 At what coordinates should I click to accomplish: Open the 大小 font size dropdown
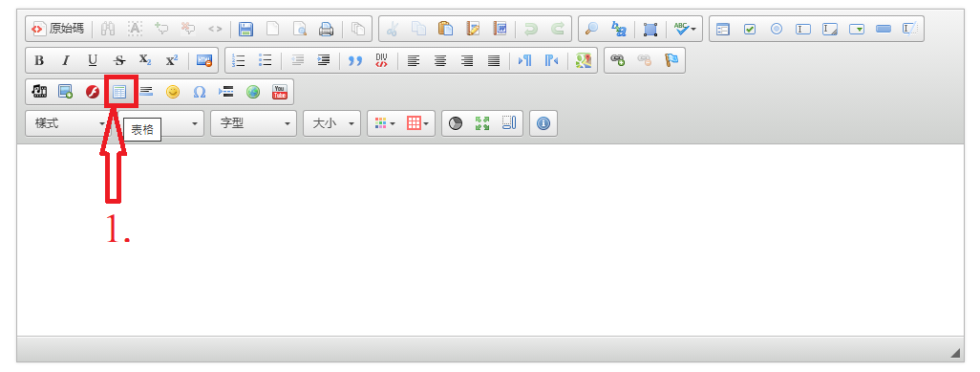331,123
